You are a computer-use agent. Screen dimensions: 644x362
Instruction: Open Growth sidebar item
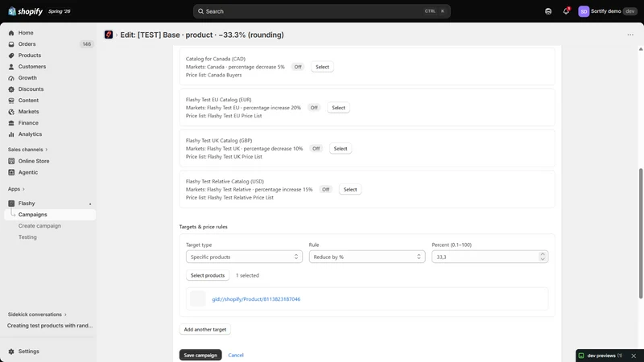click(27, 77)
